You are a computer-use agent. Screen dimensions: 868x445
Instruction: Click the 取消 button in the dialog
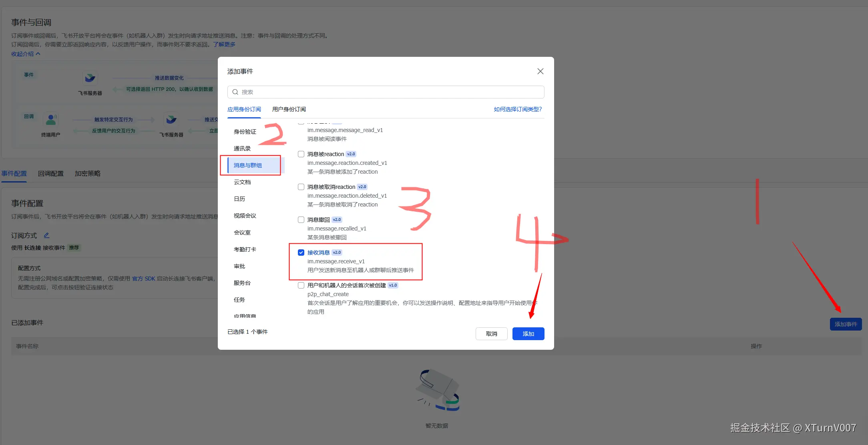(x=491, y=333)
